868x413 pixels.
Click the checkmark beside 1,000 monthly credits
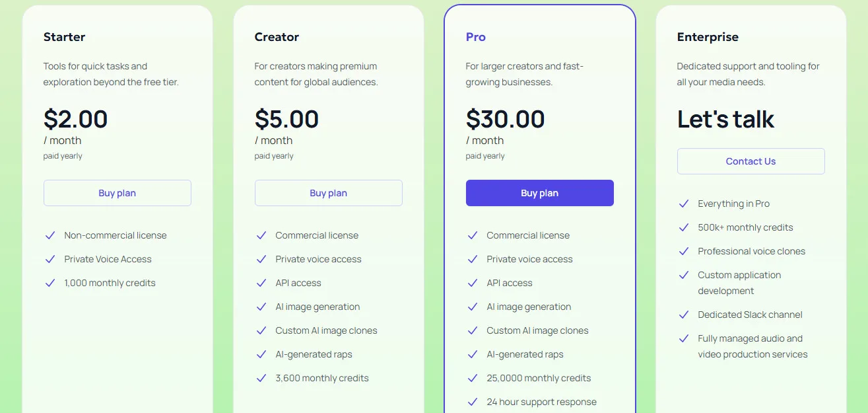tap(50, 283)
